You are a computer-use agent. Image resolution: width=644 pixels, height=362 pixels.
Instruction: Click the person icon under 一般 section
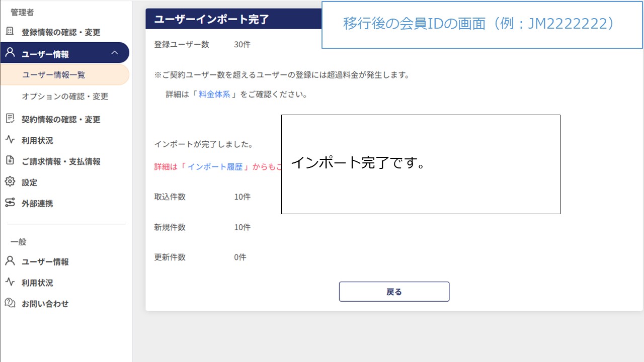[10, 261]
